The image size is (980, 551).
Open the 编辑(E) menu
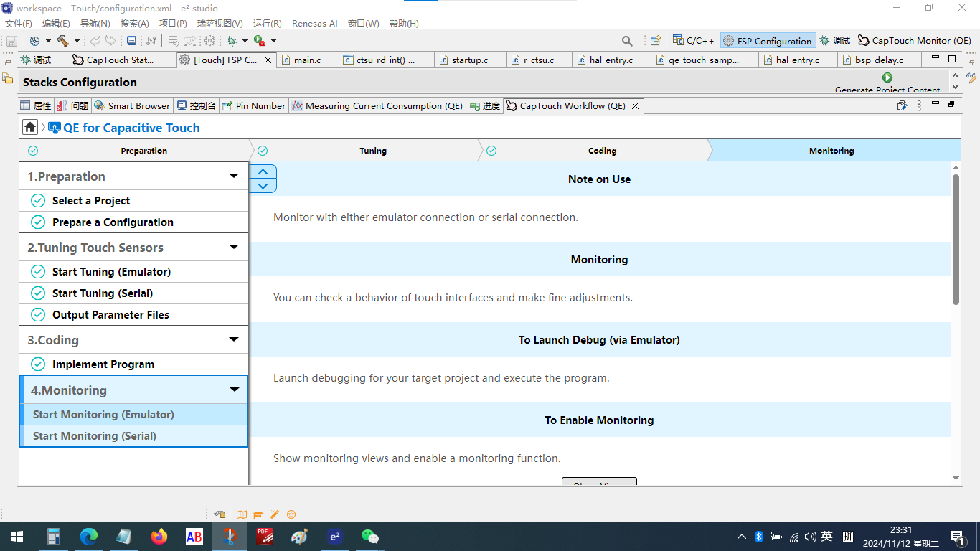(56, 23)
